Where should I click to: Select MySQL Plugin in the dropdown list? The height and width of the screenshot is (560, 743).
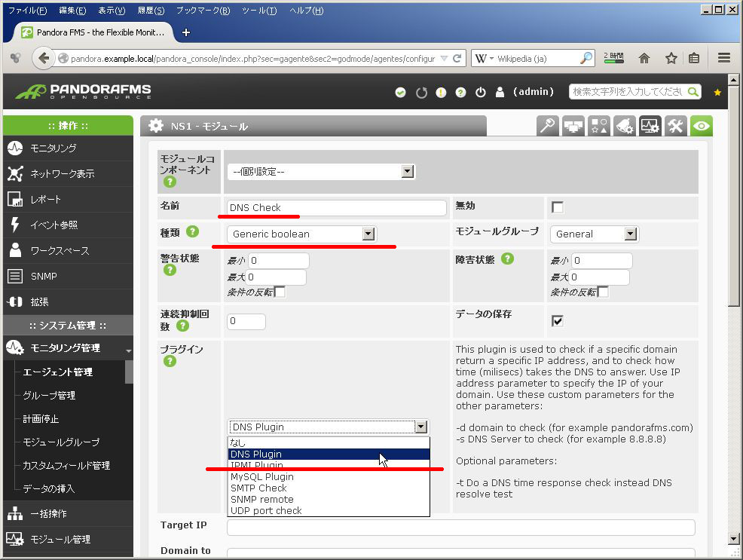point(329,476)
